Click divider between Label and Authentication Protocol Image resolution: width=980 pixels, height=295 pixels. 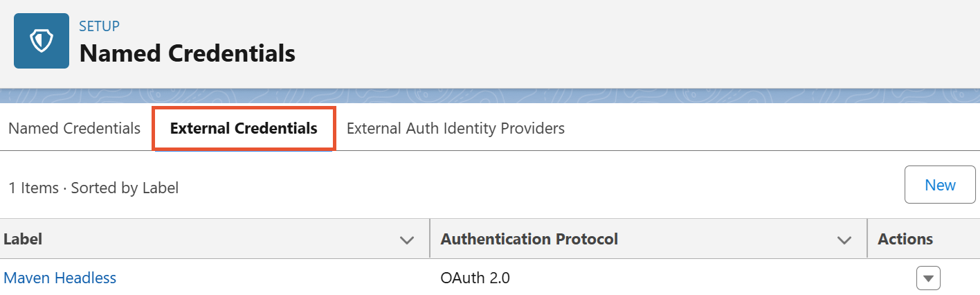[430, 239]
